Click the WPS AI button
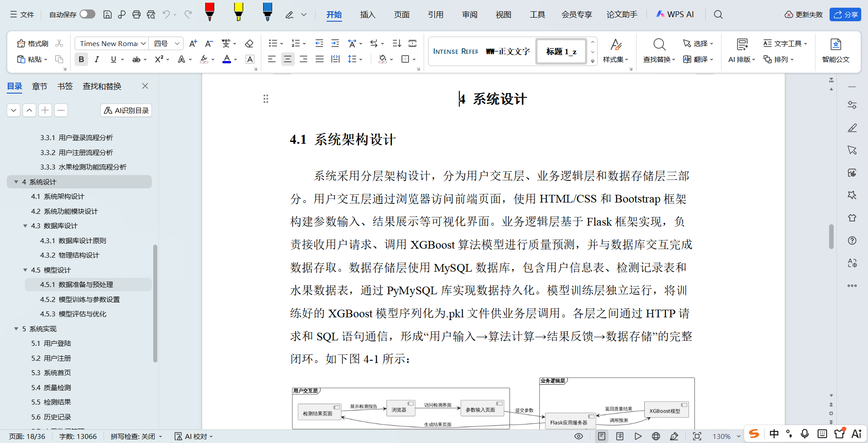This screenshot has width=868, height=443. [675, 14]
